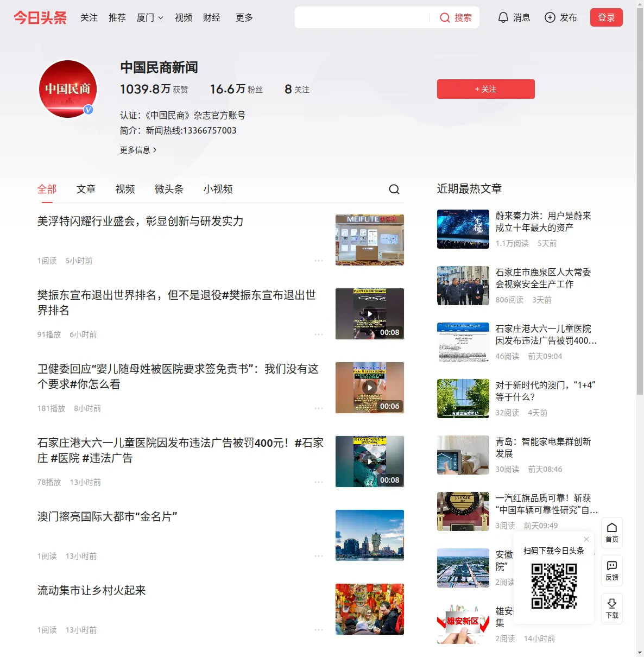The height and width of the screenshot is (657, 644).
Task: Expand 更多信息 profile details
Action: tap(138, 150)
